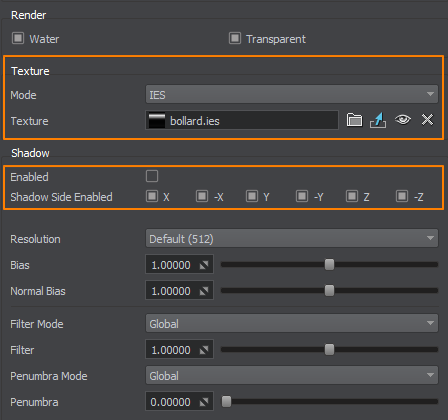Viewport: 448px width, 420px height.
Task: Click the Bias value stepper arrow icon
Action: pyautogui.click(x=204, y=265)
